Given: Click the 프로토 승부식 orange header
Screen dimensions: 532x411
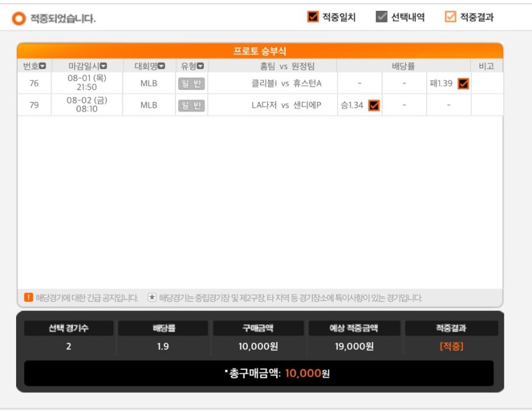Looking at the screenshot, I should tap(260, 51).
